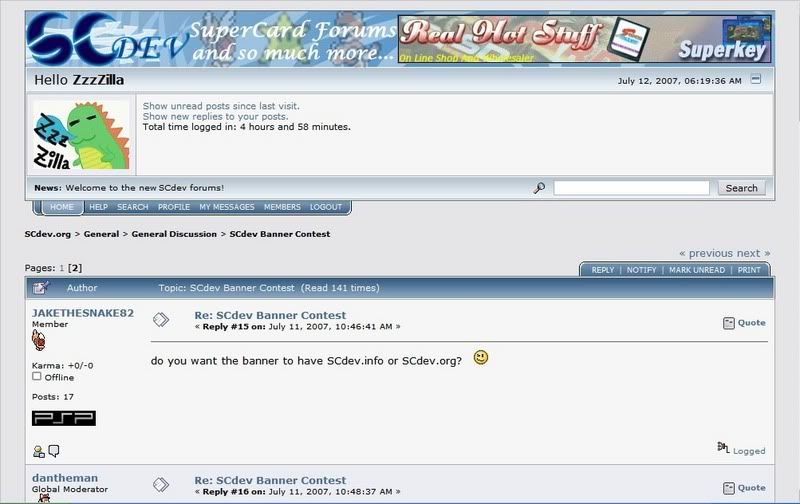Show unread posts since last visit
Viewport: 800px width, 504px height.
tap(221, 106)
